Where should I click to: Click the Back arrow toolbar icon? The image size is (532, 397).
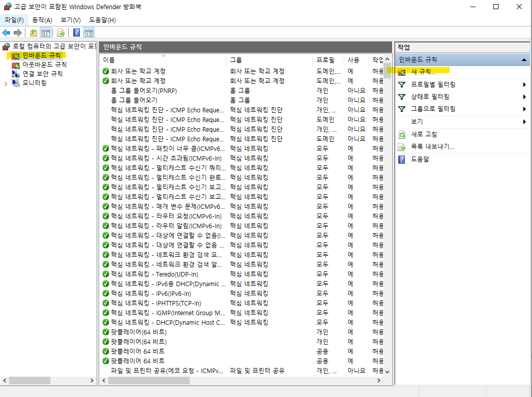pyautogui.click(x=6, y=33)
